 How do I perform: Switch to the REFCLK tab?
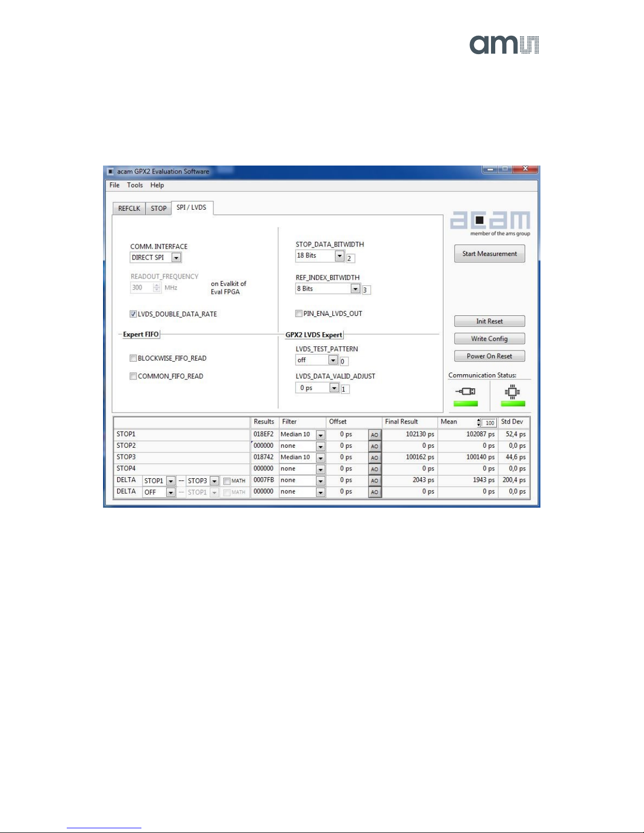click(129, 209)
